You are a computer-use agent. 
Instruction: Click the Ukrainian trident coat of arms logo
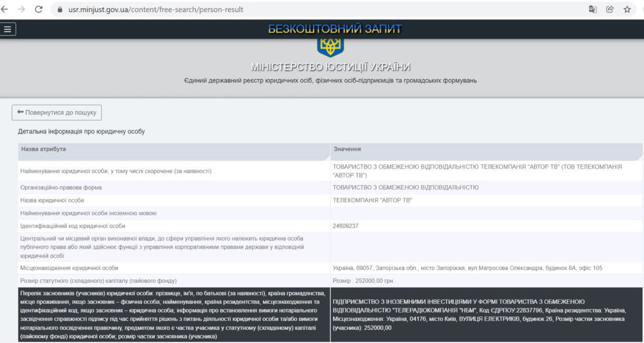(x=330, y=48)
